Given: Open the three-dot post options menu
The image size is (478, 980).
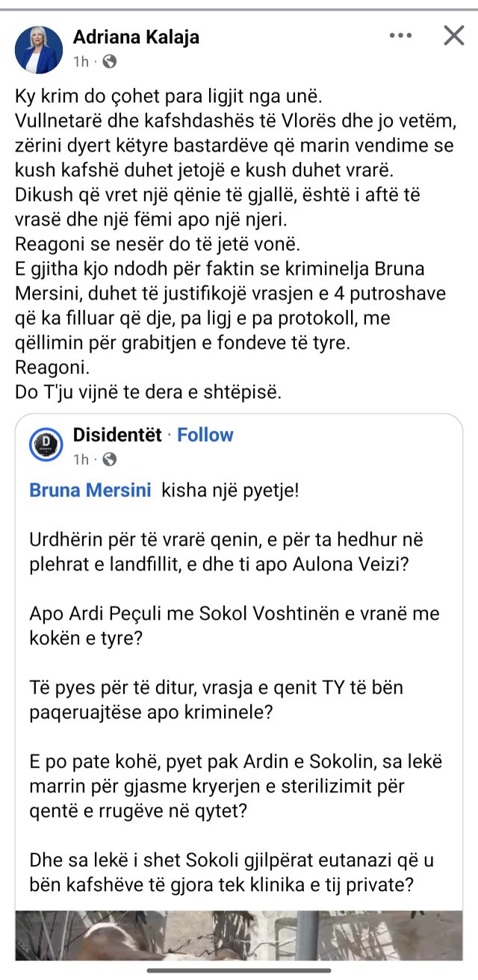Looking at the screenshot, I should coord(401,35).
